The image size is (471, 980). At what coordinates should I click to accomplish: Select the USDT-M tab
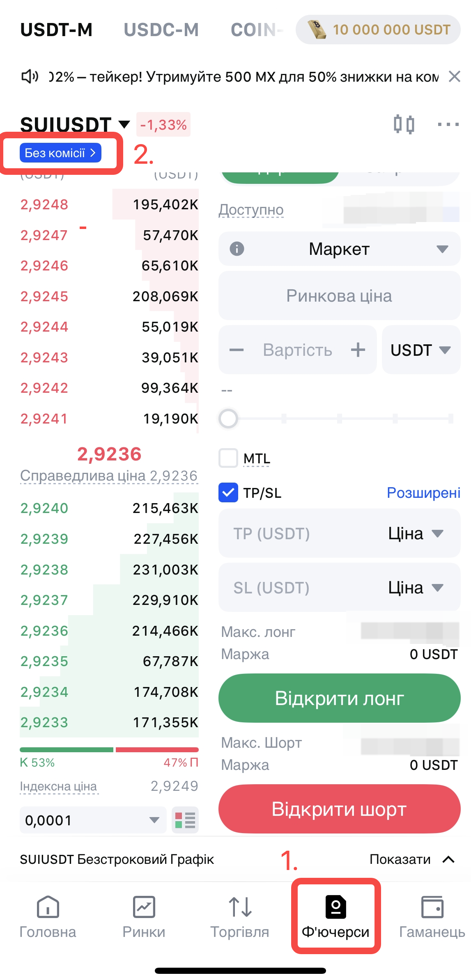pos(56,30)
